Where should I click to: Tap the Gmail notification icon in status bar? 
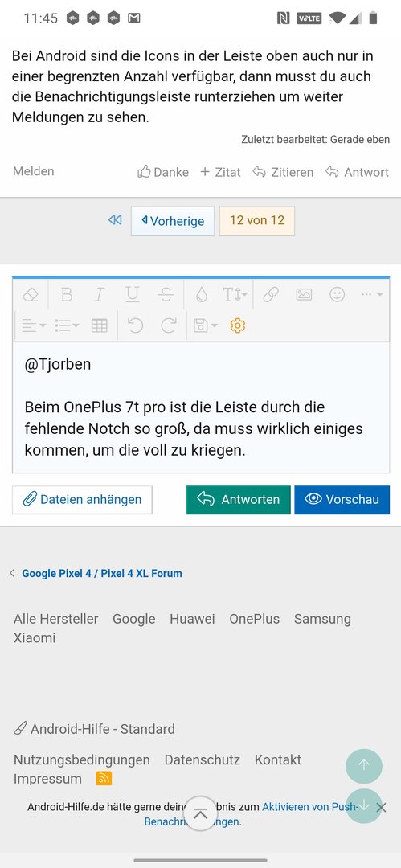pyautogui.click(x=133, y=18)
